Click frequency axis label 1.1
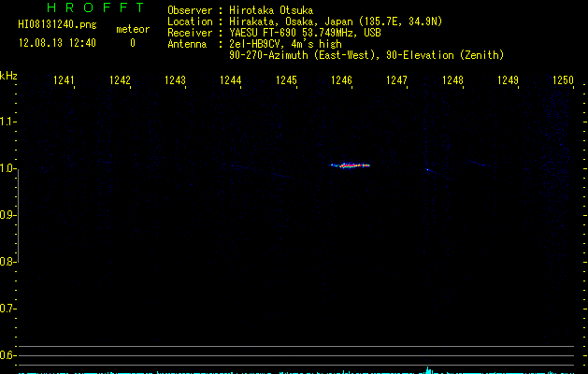The height and width of the screenshot is (374, 588). pyautogui.click(x=7, y=122)
